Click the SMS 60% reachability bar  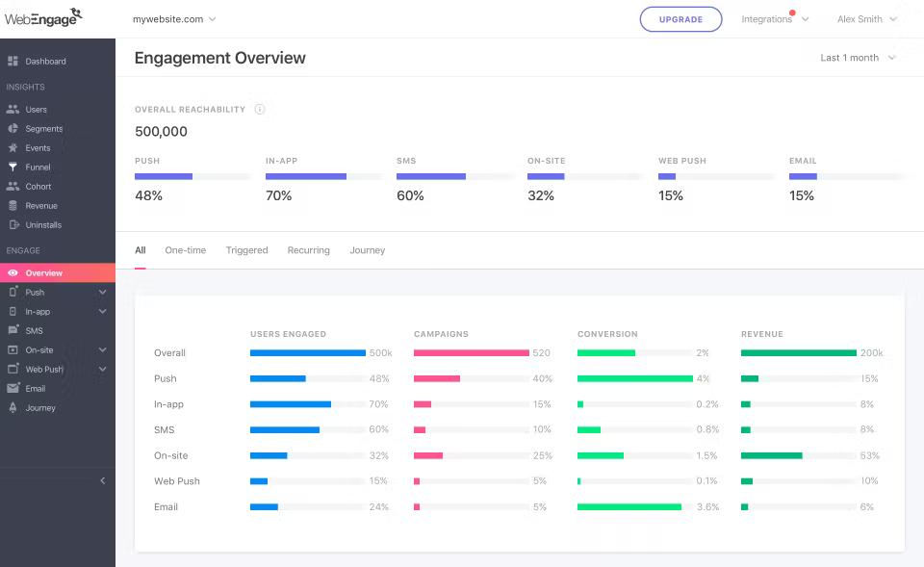click(454, 176)
